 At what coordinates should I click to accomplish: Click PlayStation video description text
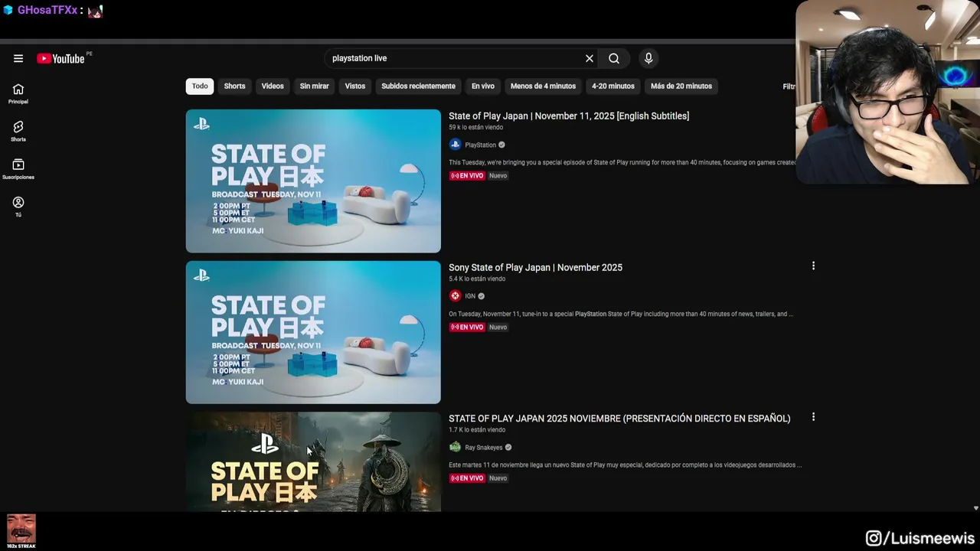point(622,162)
